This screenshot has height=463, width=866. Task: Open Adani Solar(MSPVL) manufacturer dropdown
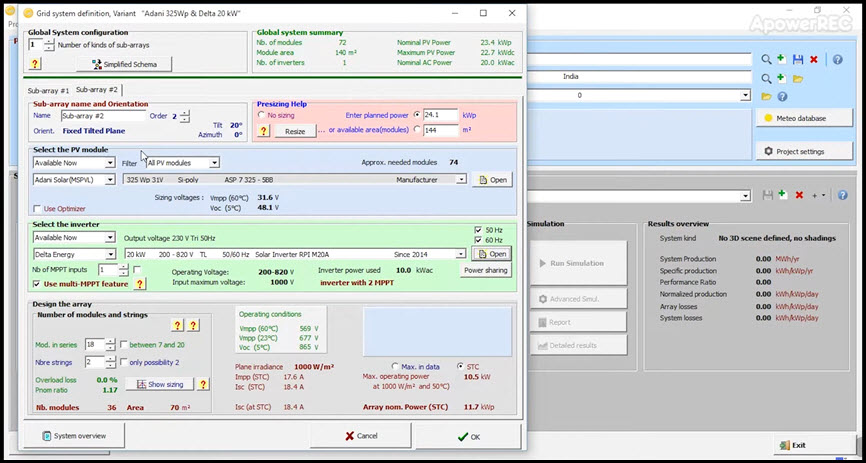(x=110, y=180)
